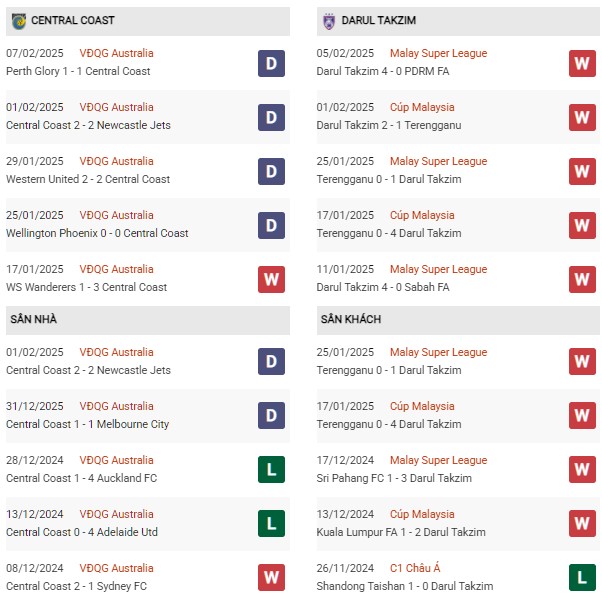Click the DARUL TAKZIM header title
The image size is (602, 598).
tap(379, 20)
